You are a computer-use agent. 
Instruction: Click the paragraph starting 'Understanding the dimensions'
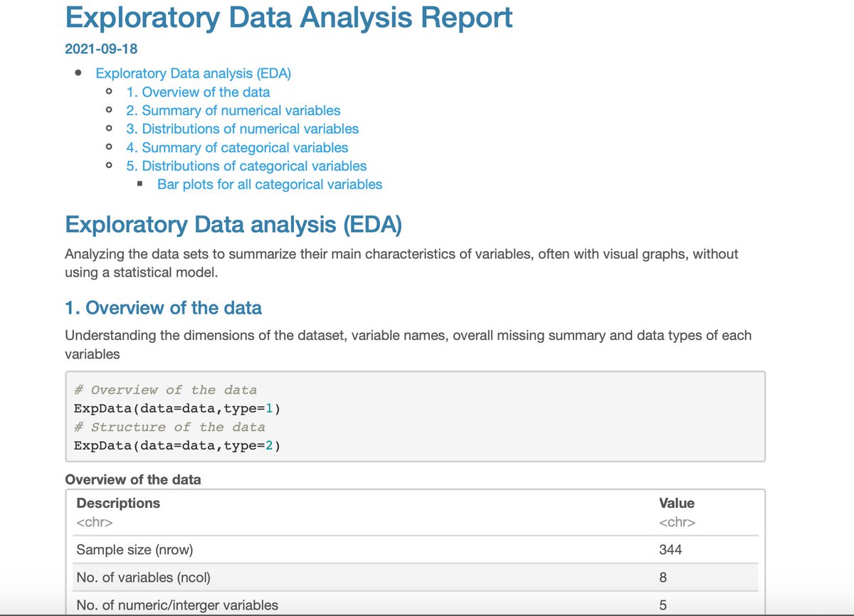point(408,344)
